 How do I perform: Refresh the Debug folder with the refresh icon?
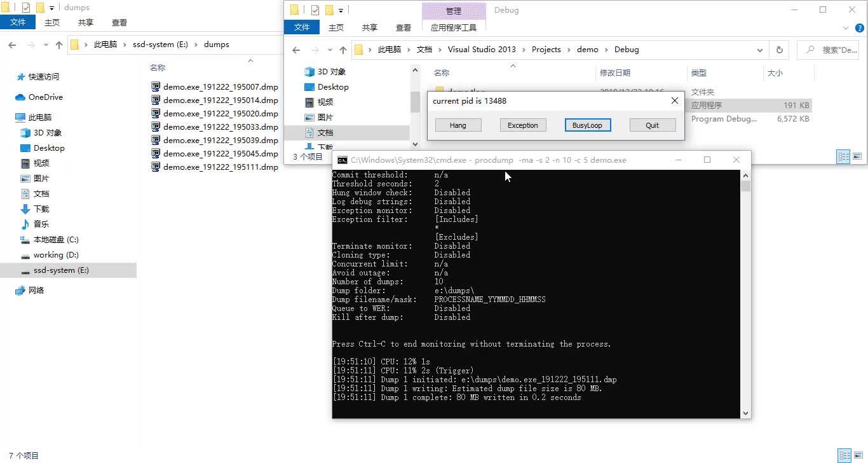click(780, 50)
